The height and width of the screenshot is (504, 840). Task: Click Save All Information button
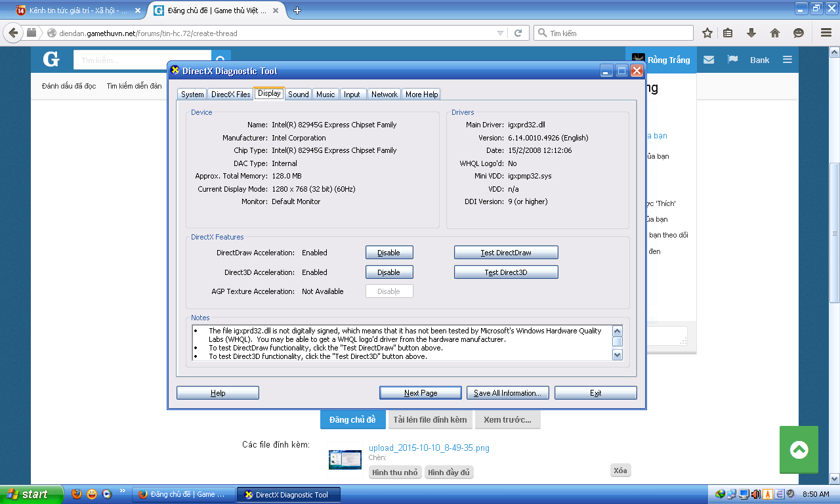coord(507,393)
